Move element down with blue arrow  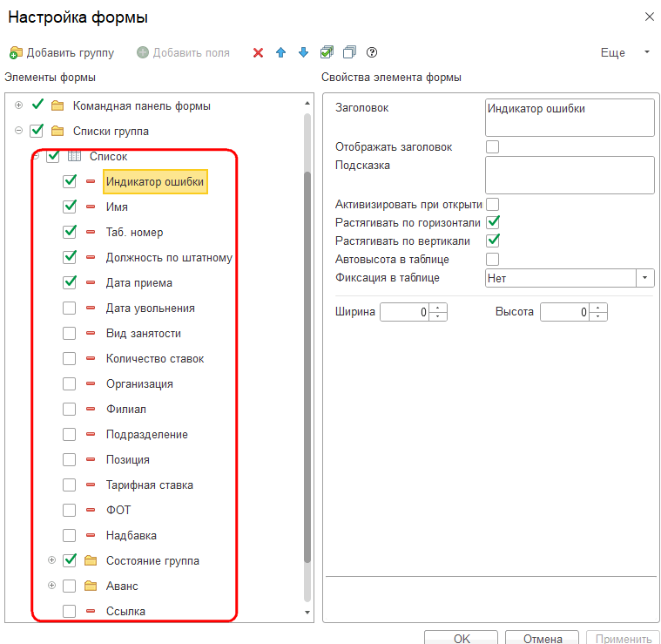tap(303, 52)
